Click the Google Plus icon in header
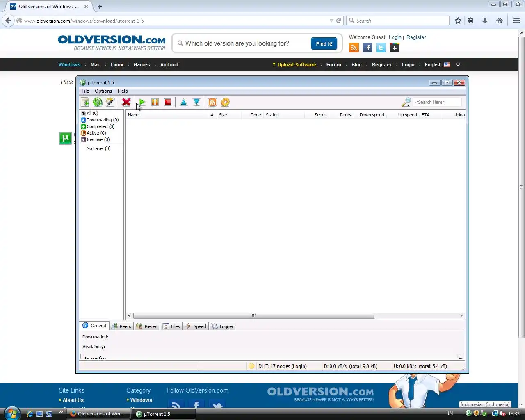The height and width of the screenshot is (420, 525). [x=395, y=48]
